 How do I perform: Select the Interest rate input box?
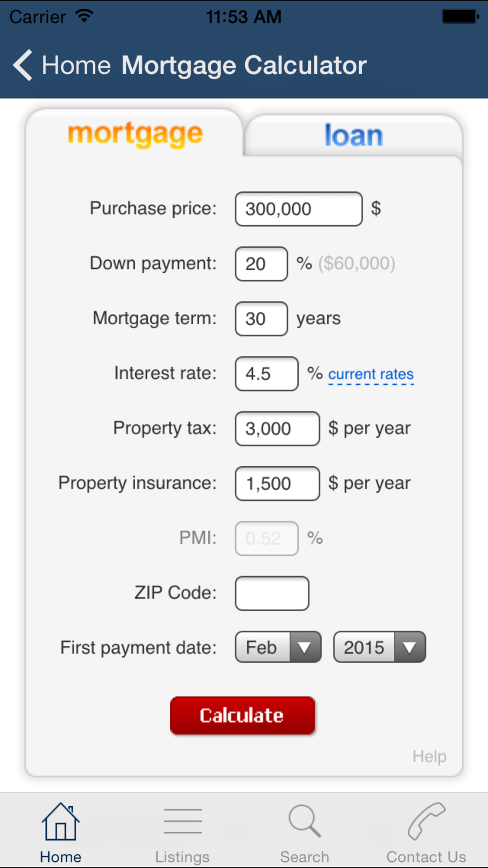pyautogui.click(x=267, y=373)
